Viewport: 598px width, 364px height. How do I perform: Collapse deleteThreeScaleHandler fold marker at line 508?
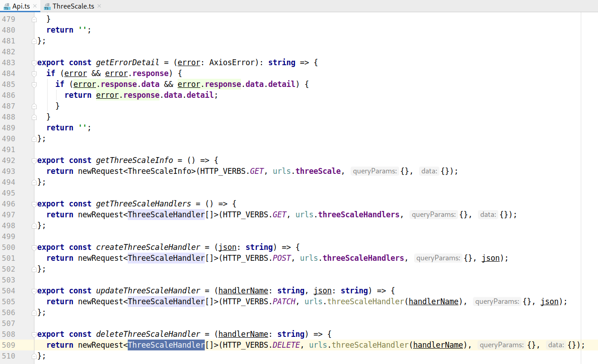click(x=34, y=334)
